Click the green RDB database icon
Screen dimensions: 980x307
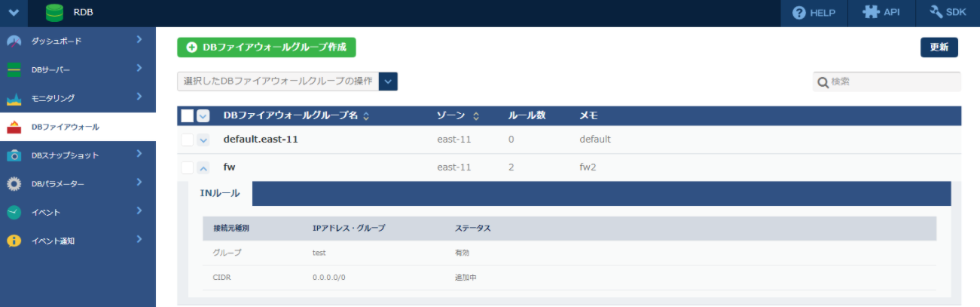tap(54, 13)
